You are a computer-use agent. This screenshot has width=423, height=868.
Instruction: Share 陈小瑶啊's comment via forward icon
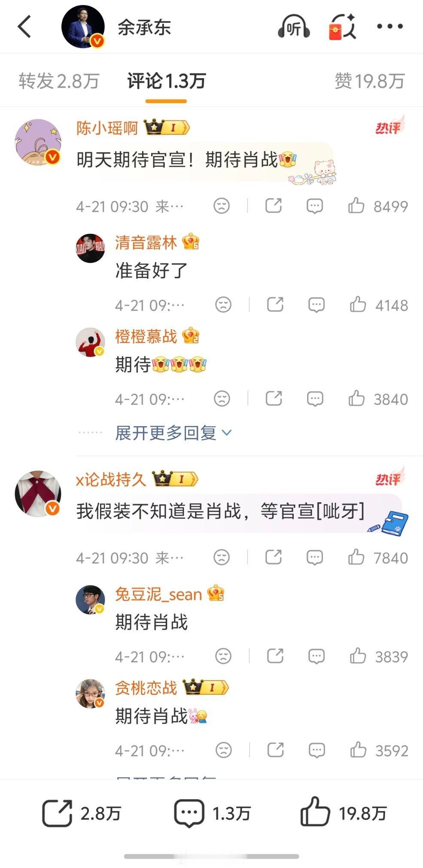point(274,206)
